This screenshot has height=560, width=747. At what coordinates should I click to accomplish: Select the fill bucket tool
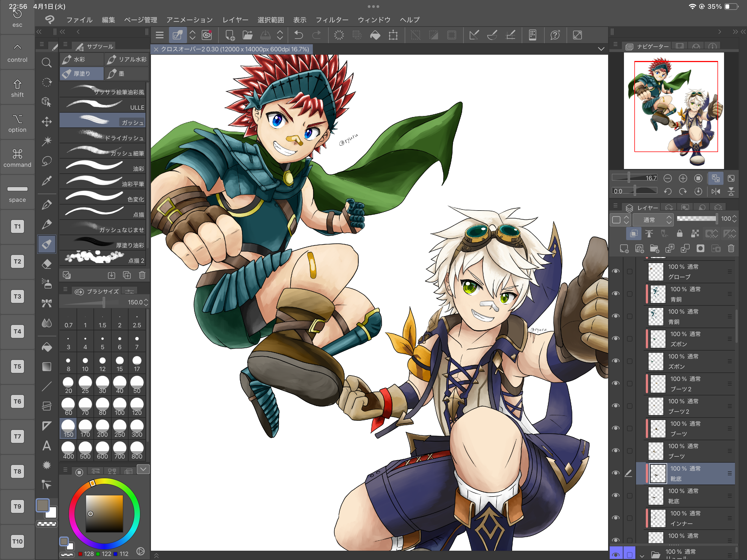tap(46, 347)
